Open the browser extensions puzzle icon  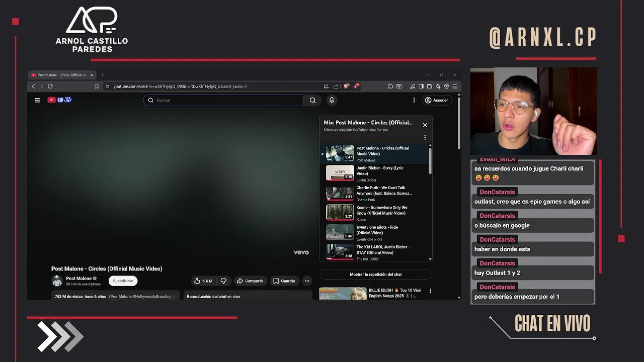pos(391,86)
